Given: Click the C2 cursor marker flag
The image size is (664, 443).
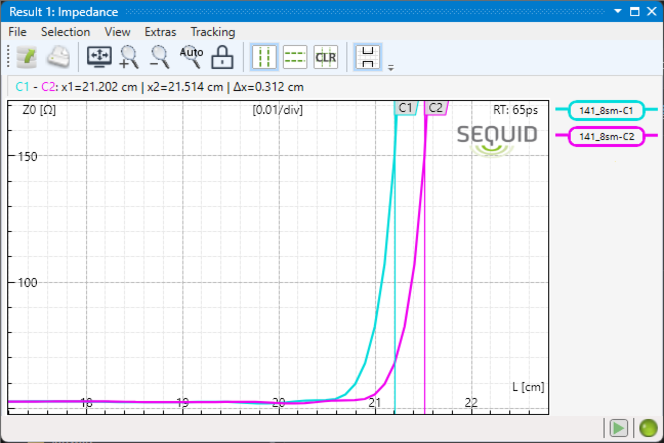Looking at the screenshot, I should (x=436, y=107).
